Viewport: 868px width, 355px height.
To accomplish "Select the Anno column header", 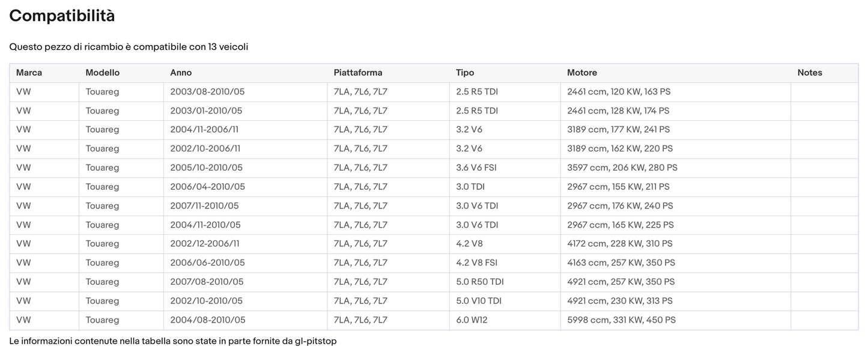I will coord(181,73).
